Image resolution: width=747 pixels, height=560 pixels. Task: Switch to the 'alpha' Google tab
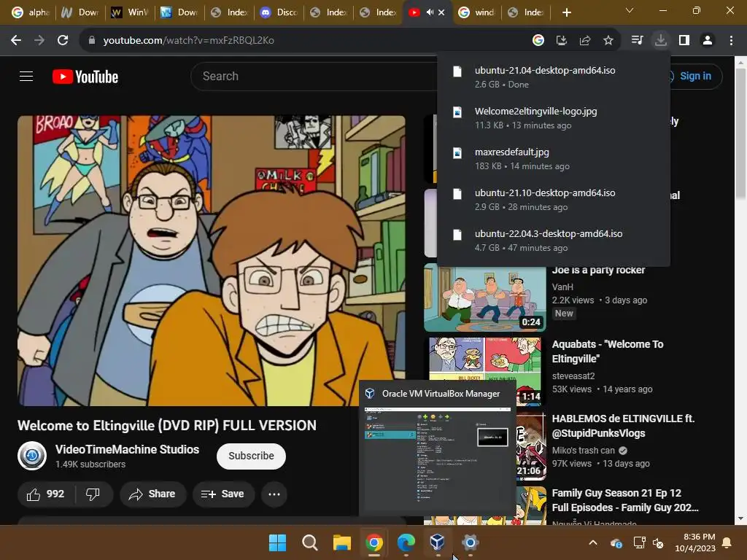(31, 12)
